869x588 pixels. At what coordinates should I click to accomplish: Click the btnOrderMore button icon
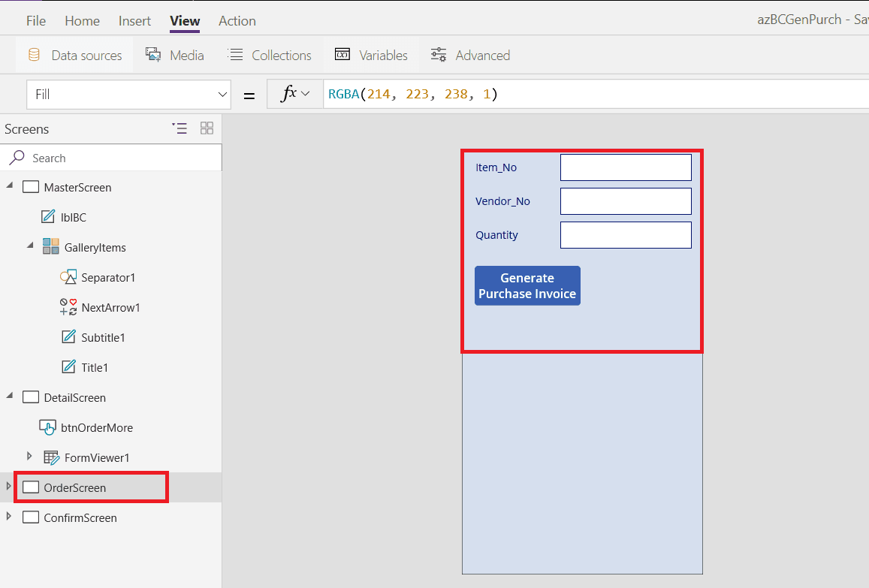[x=47, y=427]
